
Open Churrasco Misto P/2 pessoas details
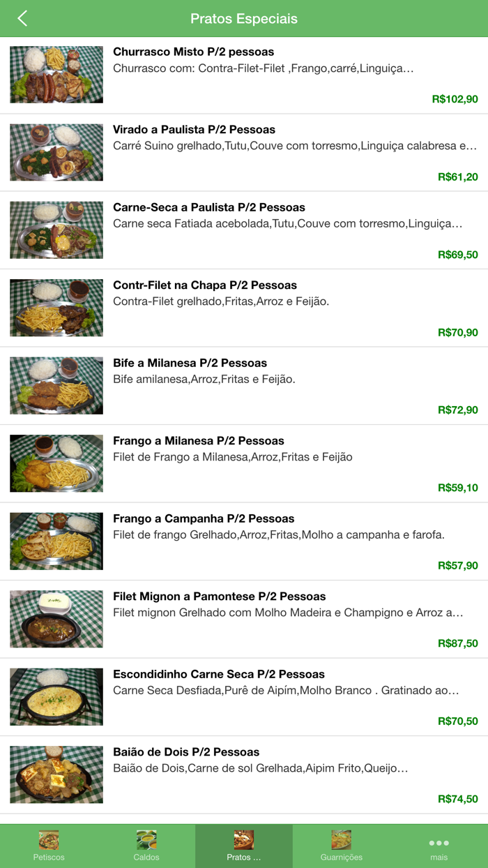244,74
